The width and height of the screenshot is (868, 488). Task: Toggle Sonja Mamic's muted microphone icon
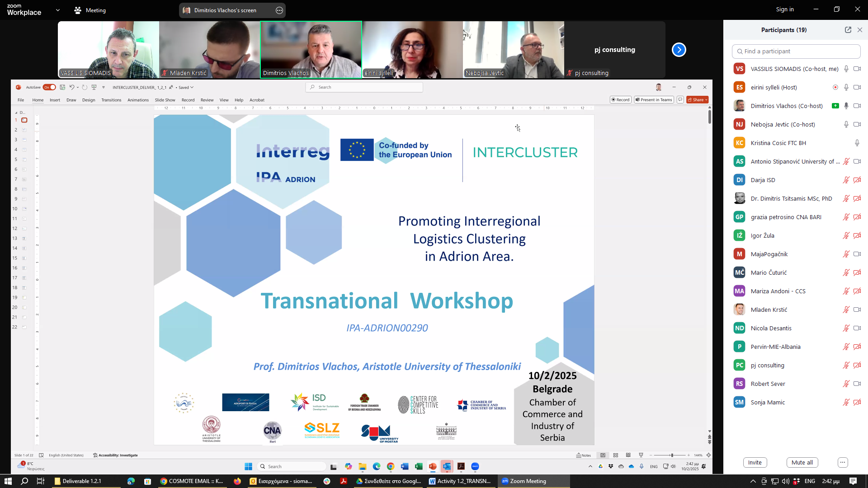[x=846, y=402]
